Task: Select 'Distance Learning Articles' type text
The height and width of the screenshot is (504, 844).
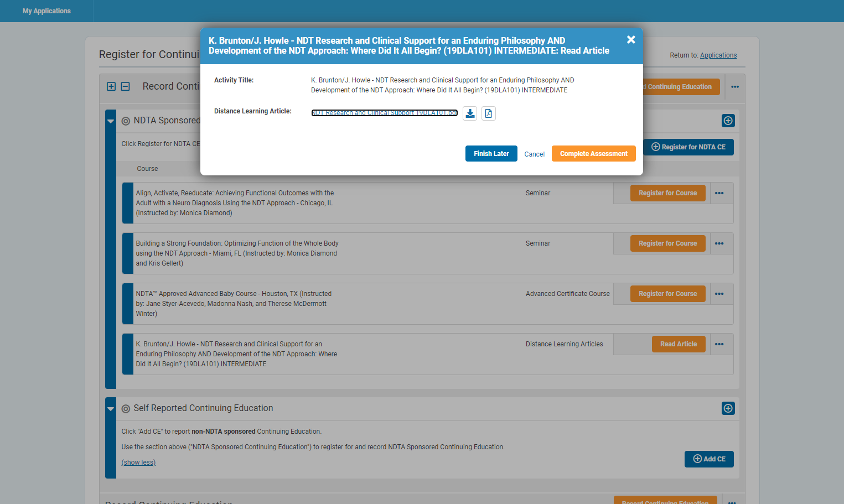Action: coord(565,344)
